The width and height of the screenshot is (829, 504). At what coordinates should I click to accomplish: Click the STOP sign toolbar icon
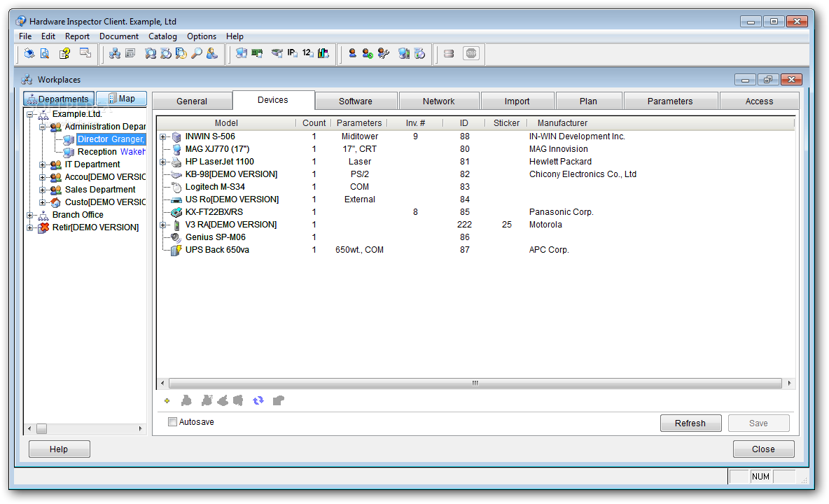(x=471, y=53)
